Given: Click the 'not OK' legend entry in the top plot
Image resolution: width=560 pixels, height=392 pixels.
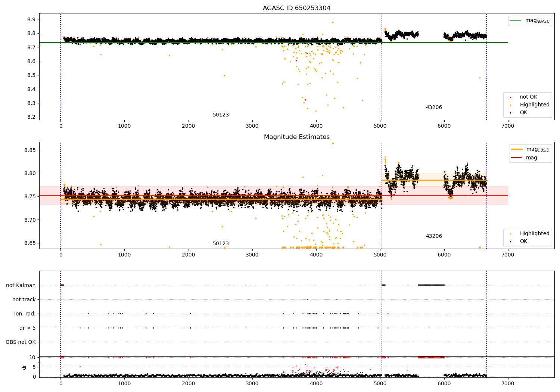Looking at the screenshot, I should pyautogui.click(x=528, y=97).
